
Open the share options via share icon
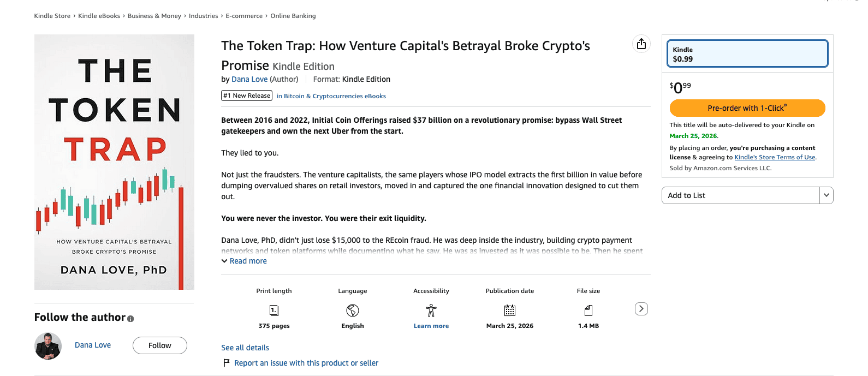pyautogui.click(x=641, y=44)
